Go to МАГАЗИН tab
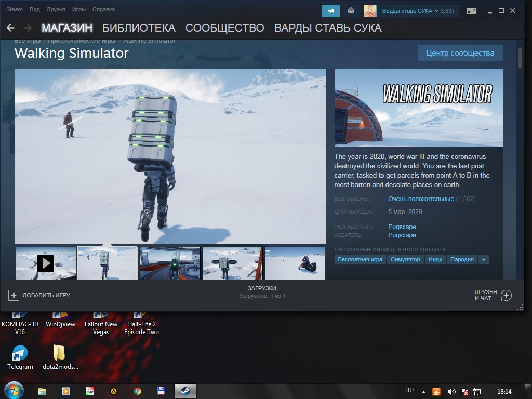This screenshot has height=399, width=532. [x=67, y=28]
